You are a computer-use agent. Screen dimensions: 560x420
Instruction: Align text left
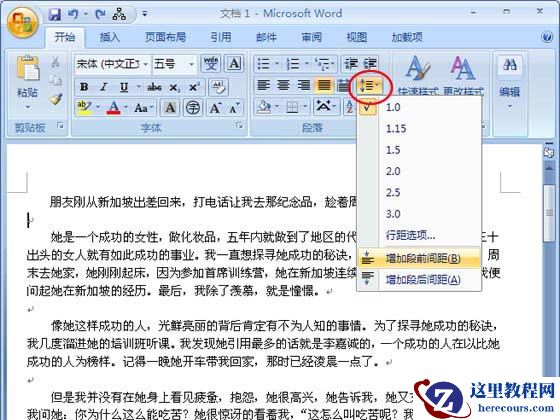[x=264, y=85]
